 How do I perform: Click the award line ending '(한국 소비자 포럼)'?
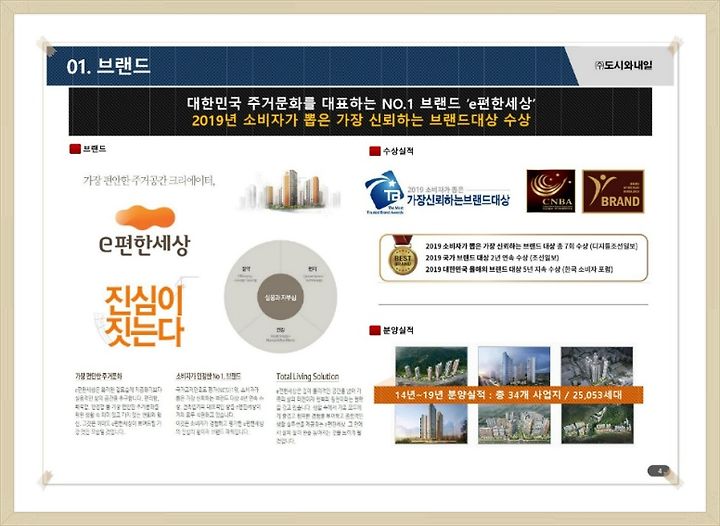coord(519,269)
